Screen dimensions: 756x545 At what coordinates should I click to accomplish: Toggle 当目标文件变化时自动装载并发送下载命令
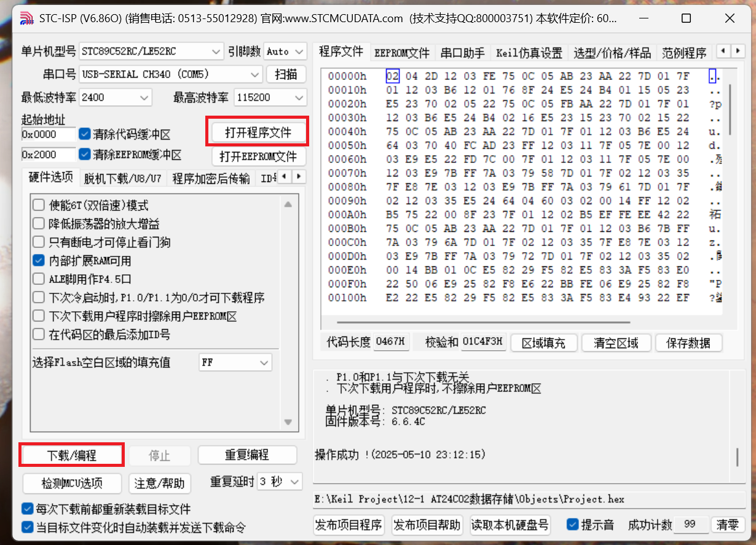(x=27, y=527)
